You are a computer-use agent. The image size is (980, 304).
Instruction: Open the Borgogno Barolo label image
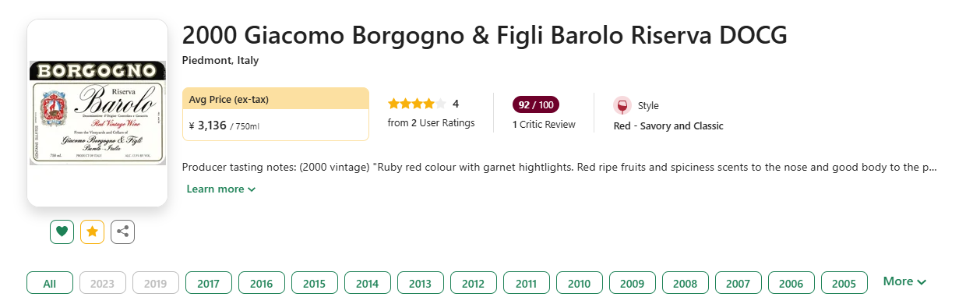(x=97, y=113)
